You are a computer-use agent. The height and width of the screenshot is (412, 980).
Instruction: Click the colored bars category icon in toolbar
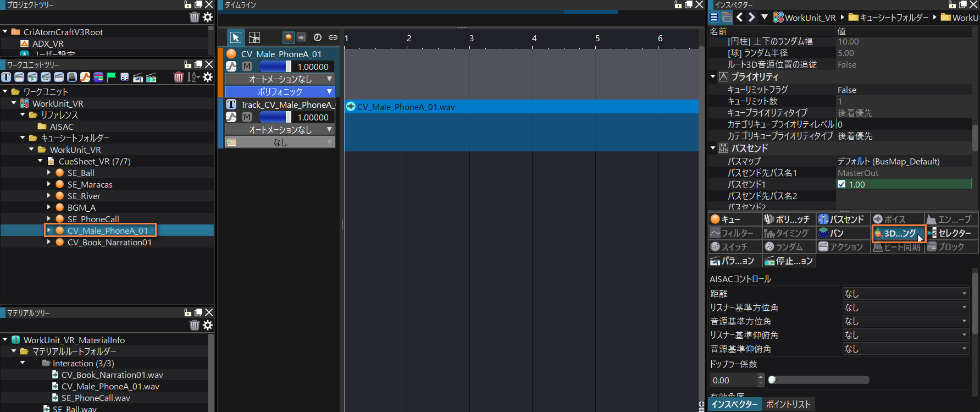pos(98,77)
